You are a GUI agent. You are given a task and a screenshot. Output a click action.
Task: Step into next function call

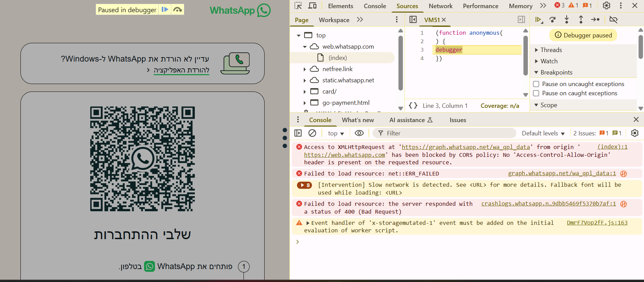coord(567,20)
